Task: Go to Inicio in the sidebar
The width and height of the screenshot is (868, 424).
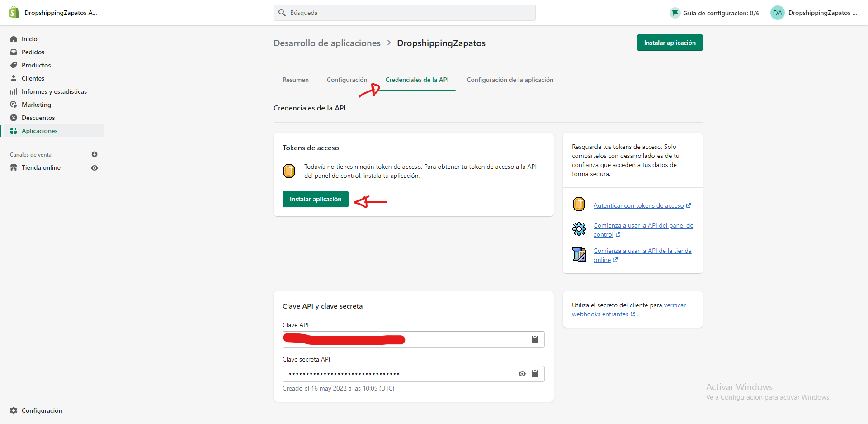Action: [29, 39]
